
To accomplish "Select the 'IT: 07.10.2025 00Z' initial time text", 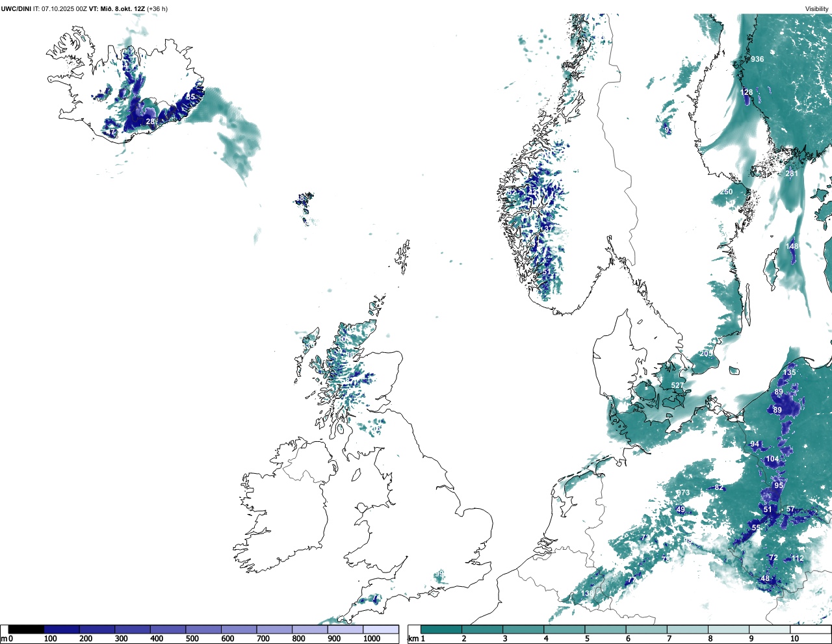I will (60, 9).
